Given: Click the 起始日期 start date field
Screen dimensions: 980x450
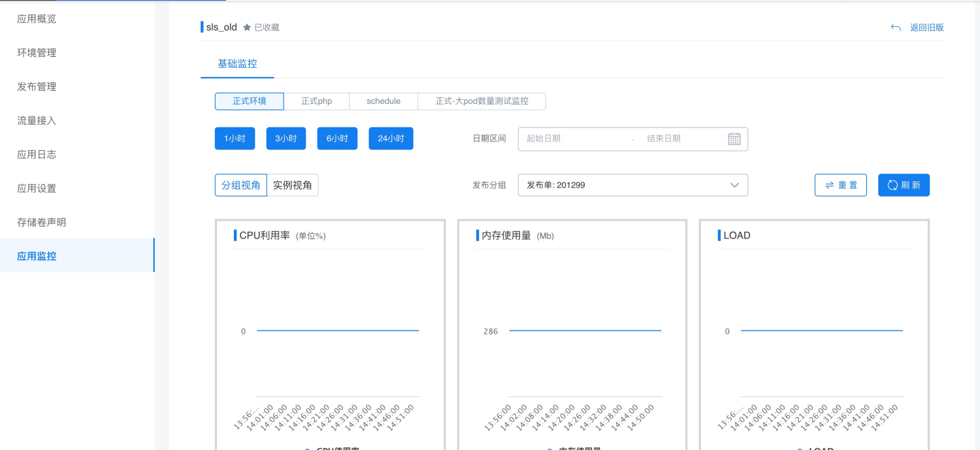Looking at the screenshot, I should pos(544,138).
